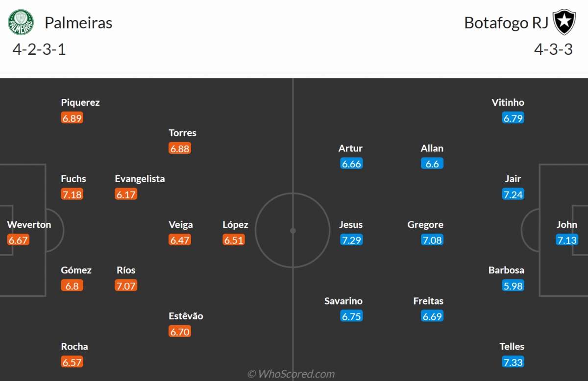Select player Jesus of Botafogo
Screen dimensions: 588x381
coord(351,225)
